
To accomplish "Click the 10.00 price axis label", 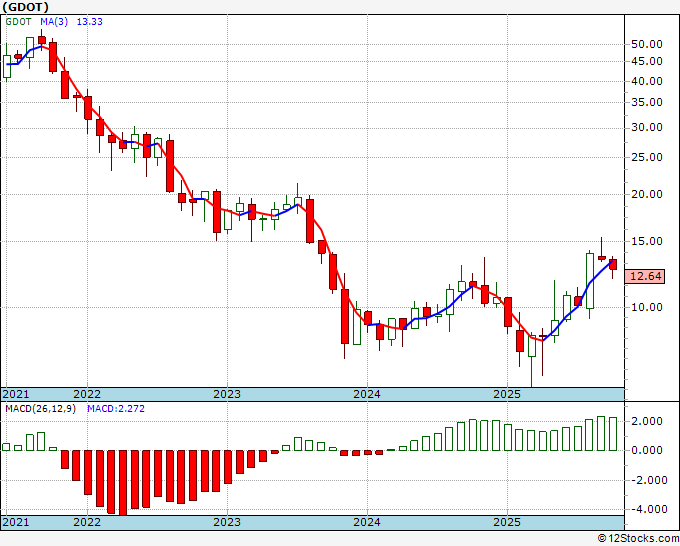I will pos(647,307).
